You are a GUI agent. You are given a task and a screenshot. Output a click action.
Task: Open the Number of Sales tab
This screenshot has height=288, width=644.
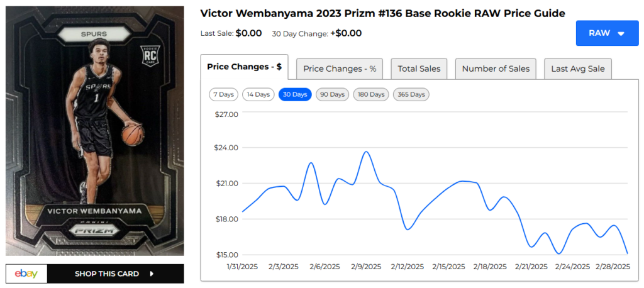[496, 69]
